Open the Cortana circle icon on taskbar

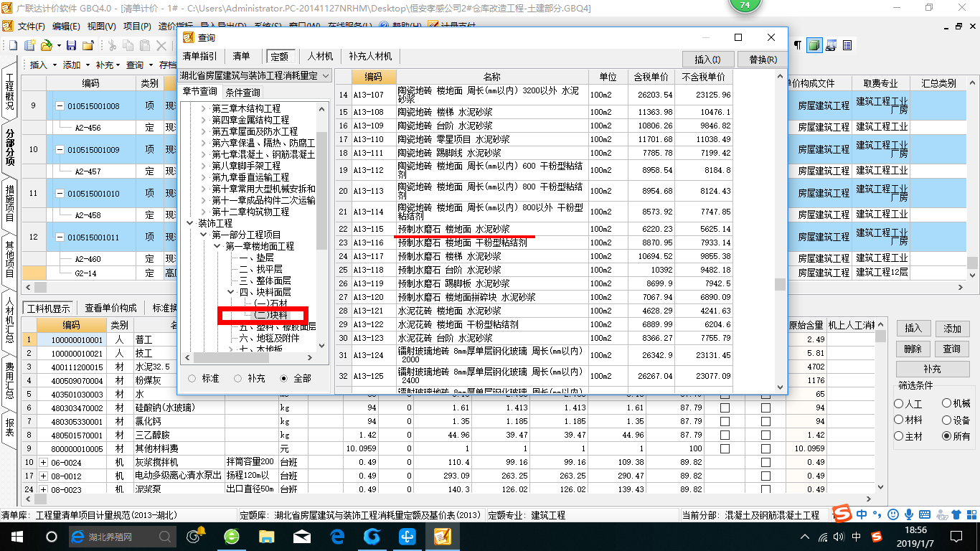tap(51, 536)
